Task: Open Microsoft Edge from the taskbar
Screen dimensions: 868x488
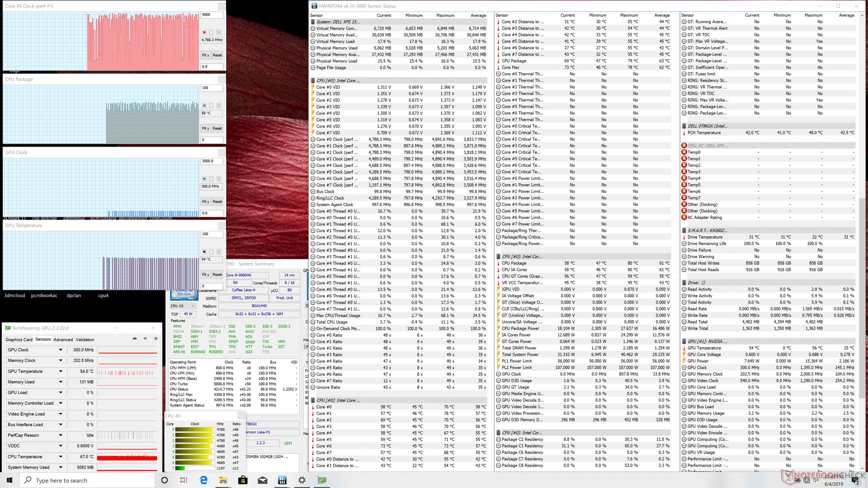Action: click(x=203, y=480)
